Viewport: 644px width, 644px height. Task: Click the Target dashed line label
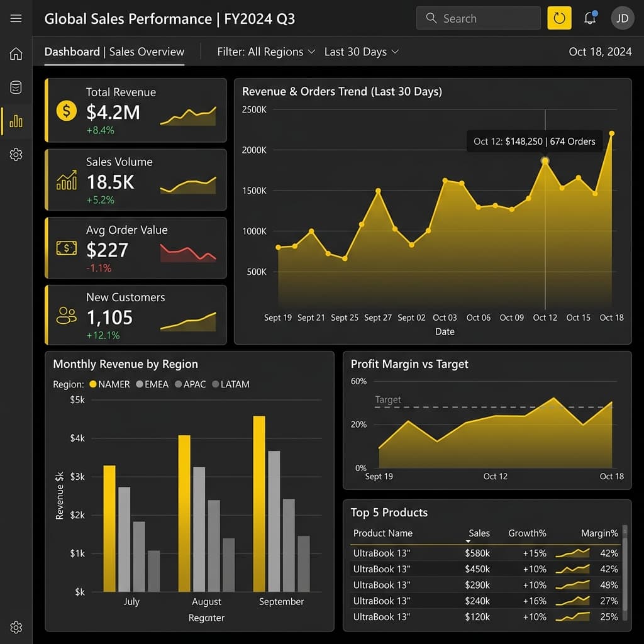[x=387, y=399]
